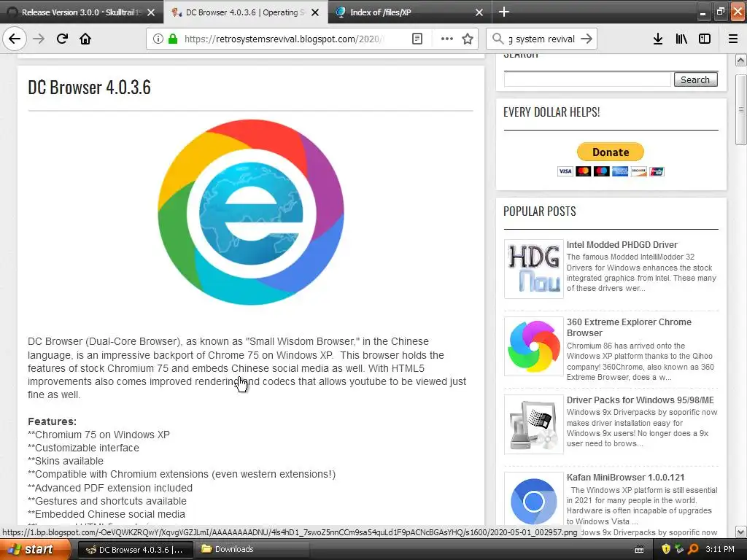Viewport: 747px width, 560px height.
Task: Click the browser search bar text field
Action: [542, 39]
